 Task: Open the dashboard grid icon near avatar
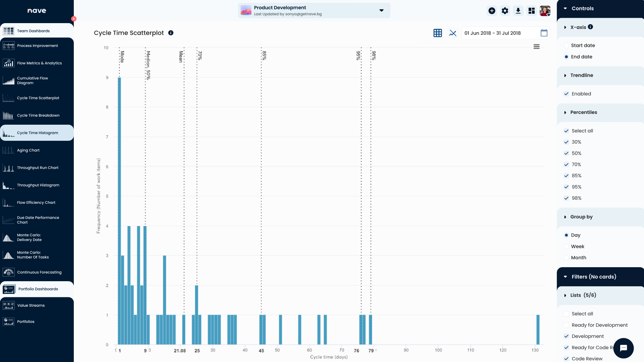click(x=531, y=11)
